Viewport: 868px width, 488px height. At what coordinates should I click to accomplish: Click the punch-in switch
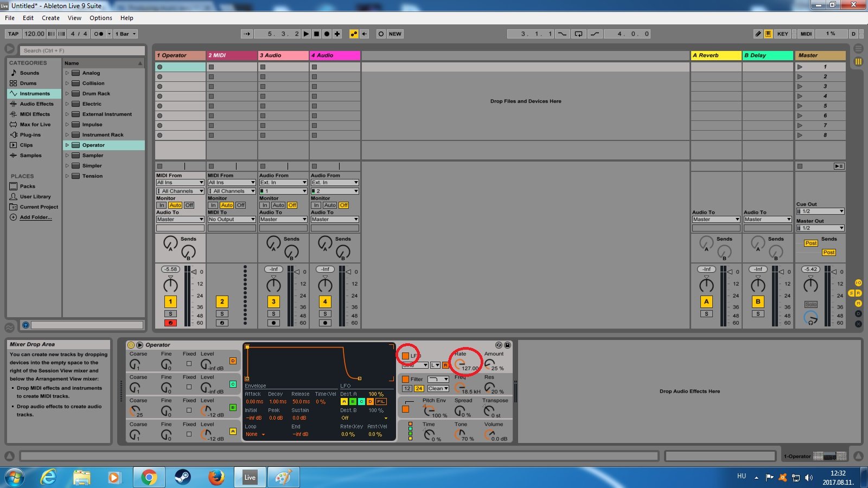coord(563,34)
